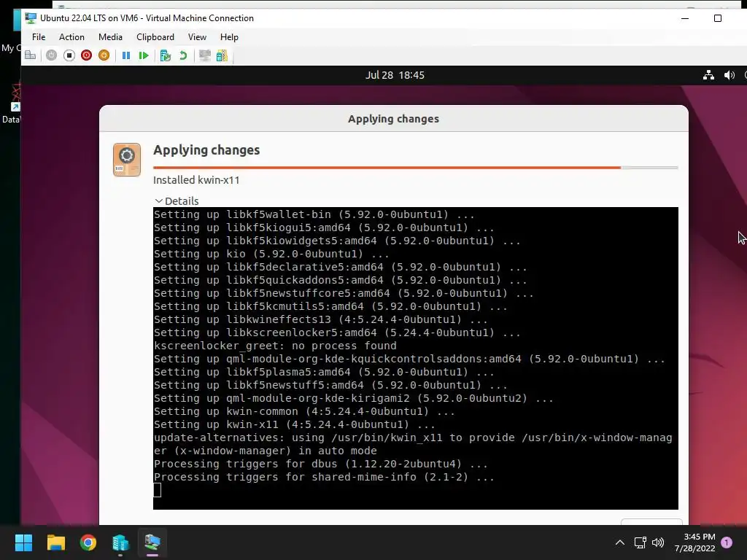Screen dimensions: 747x560
Task: Open the View menu
Action: pyautogui.click(x=197, y=36)
